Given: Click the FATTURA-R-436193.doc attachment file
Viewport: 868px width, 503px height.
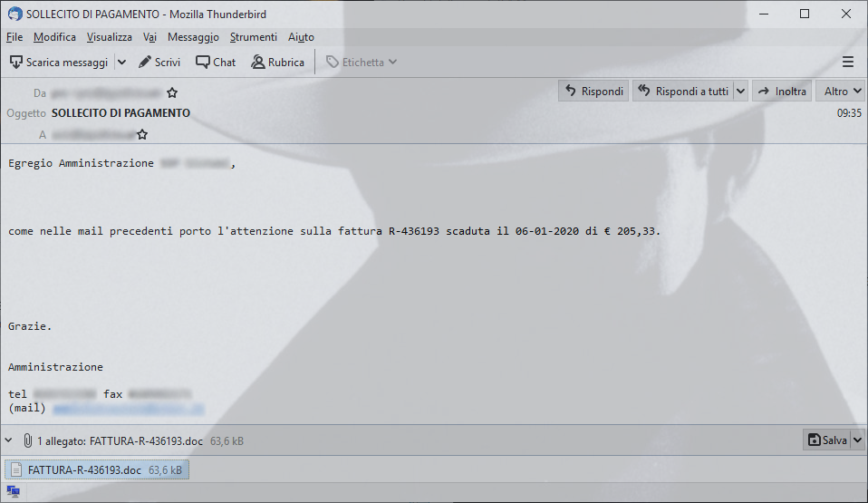Looking at the screenshot, I should tap(97, 469).
